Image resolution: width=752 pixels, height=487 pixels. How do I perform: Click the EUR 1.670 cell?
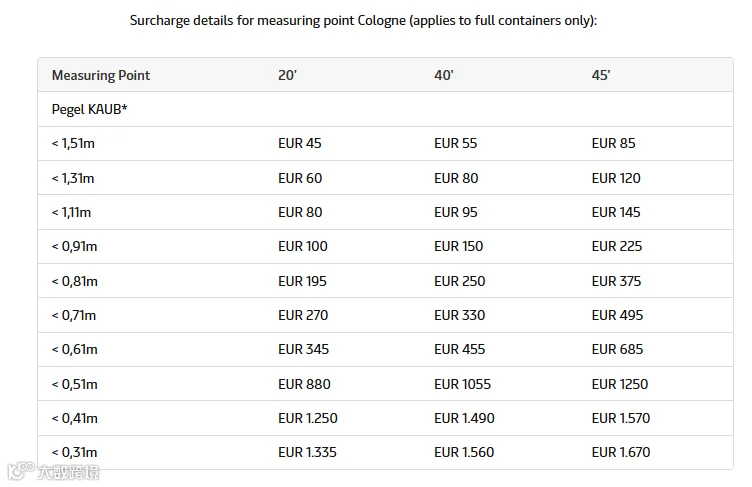point(621,452)
